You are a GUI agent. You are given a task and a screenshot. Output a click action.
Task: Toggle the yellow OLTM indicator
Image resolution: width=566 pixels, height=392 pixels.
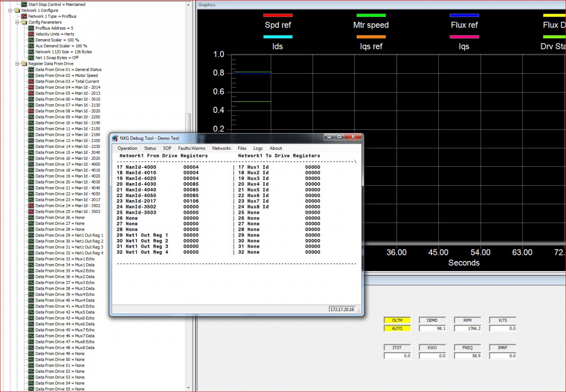tap(397, 320)
